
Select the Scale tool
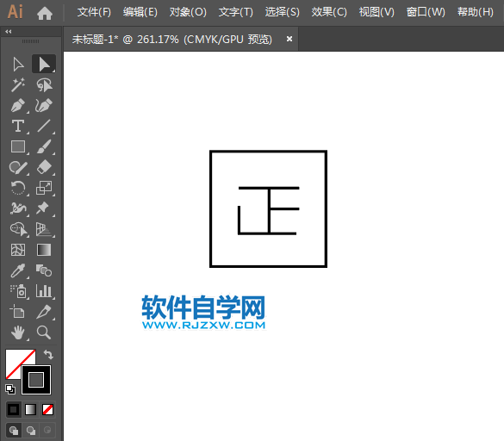pos(44,188)
